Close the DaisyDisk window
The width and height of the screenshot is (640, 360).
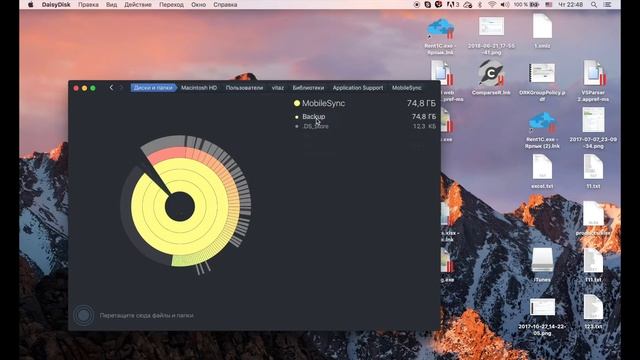76,88
